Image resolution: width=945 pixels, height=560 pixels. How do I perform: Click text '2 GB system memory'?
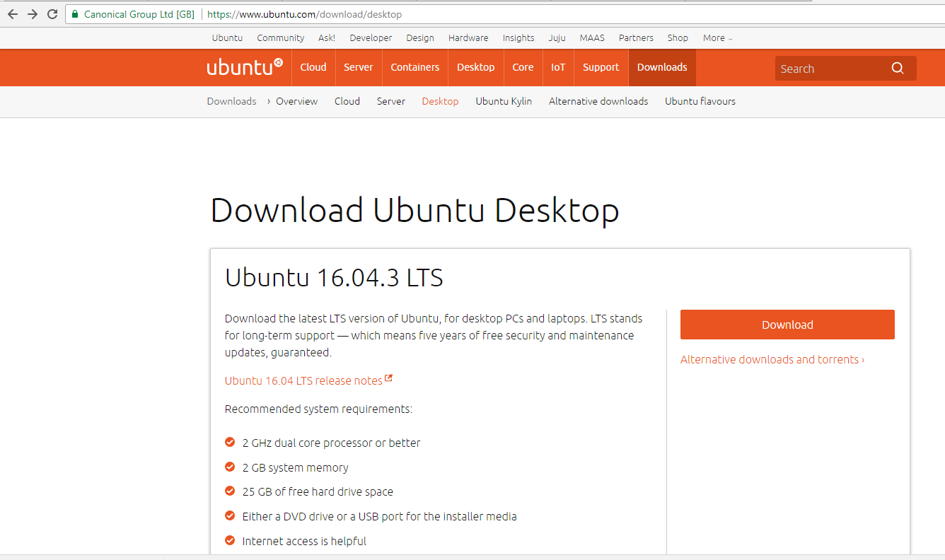(296, 467)
